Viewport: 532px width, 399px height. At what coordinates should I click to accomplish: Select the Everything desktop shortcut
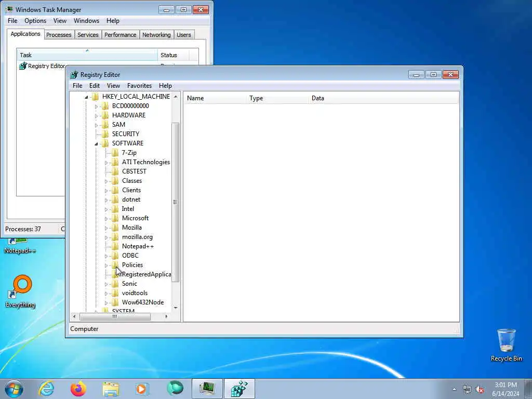click(20, 291)
